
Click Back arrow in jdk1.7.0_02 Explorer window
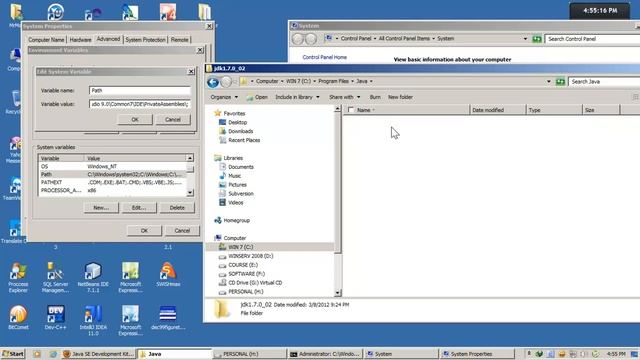[x=213, y=82]
